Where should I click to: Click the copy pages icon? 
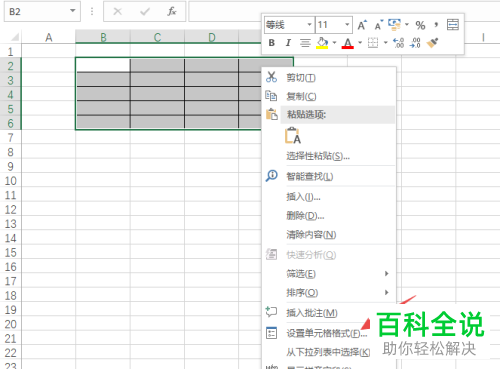point(271,96)
